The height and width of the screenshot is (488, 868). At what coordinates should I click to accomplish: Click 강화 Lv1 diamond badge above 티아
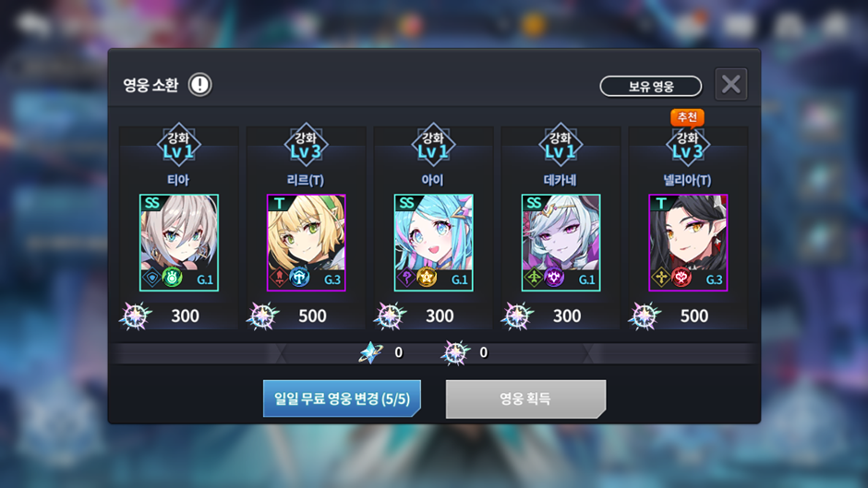pyautogui.click(x=179, y=145)
